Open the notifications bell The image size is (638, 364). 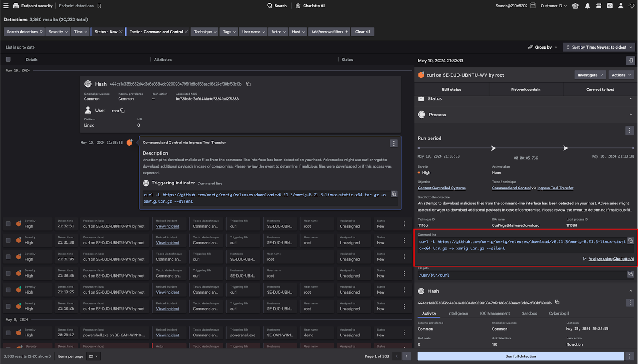587,6
